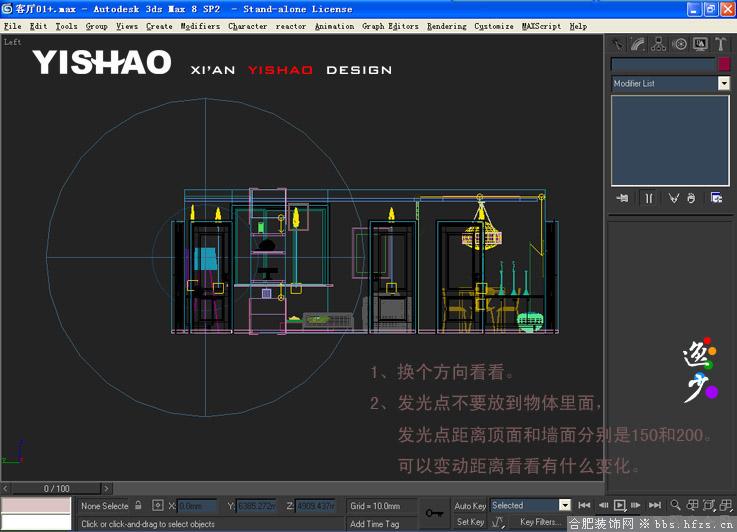
Task: Go to End frame button
Action: coord(655,505)
